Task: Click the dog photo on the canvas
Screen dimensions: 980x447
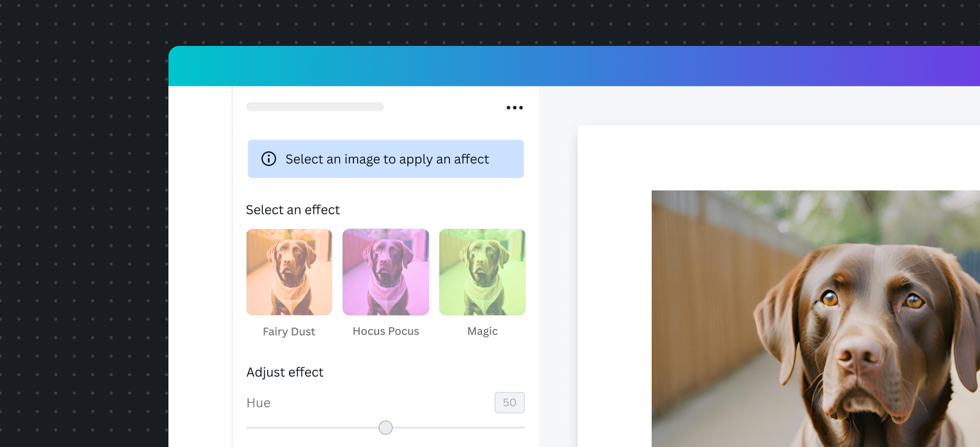Action: pos(816,318)
